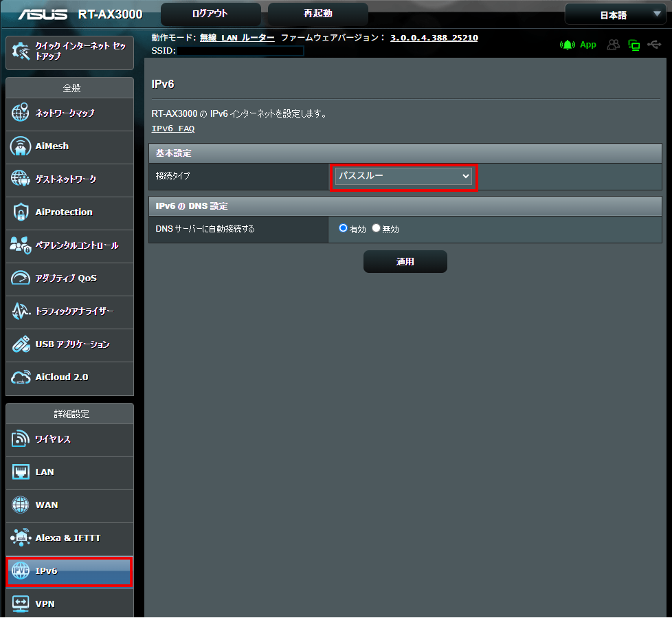Click クイック インターネット セットアップ button text

(x=80, y=51)
